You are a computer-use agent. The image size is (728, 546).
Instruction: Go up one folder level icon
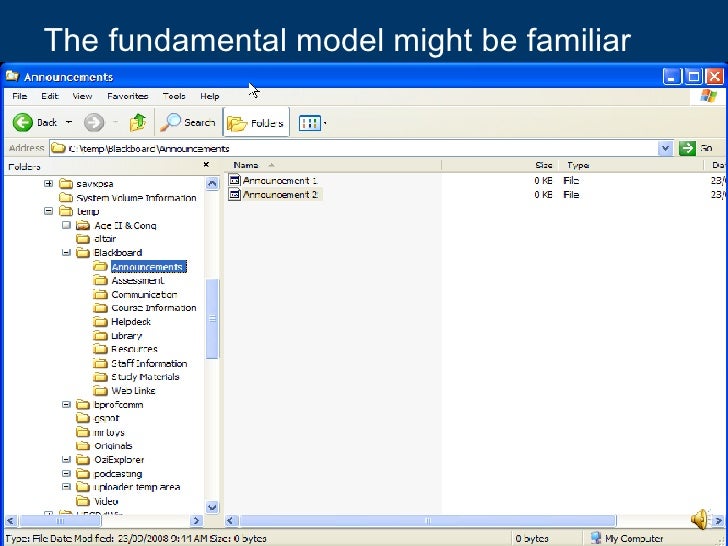[x=137, y=123]
